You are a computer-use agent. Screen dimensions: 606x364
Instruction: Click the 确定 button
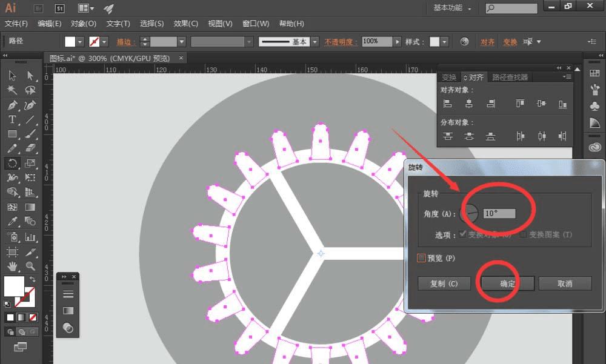coord(507,283)
